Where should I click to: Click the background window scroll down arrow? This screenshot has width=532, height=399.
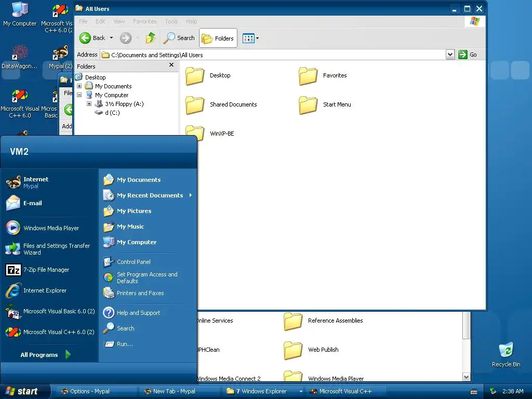point(466,377)
